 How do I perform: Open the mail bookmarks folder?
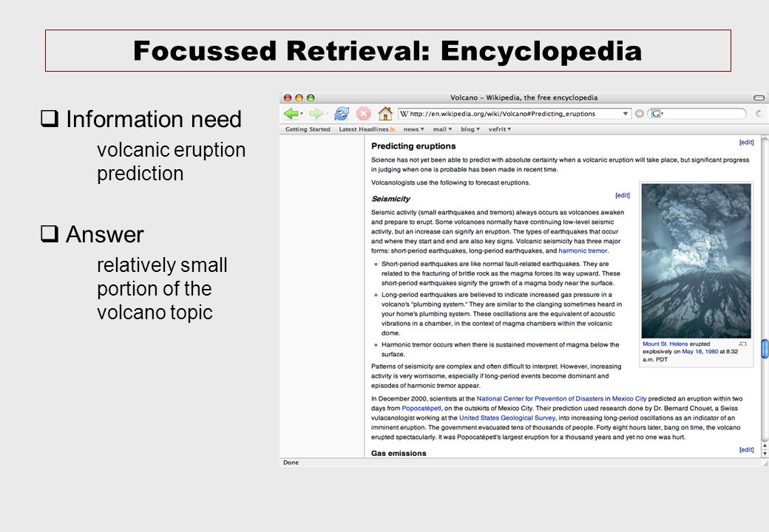[442, 129]
